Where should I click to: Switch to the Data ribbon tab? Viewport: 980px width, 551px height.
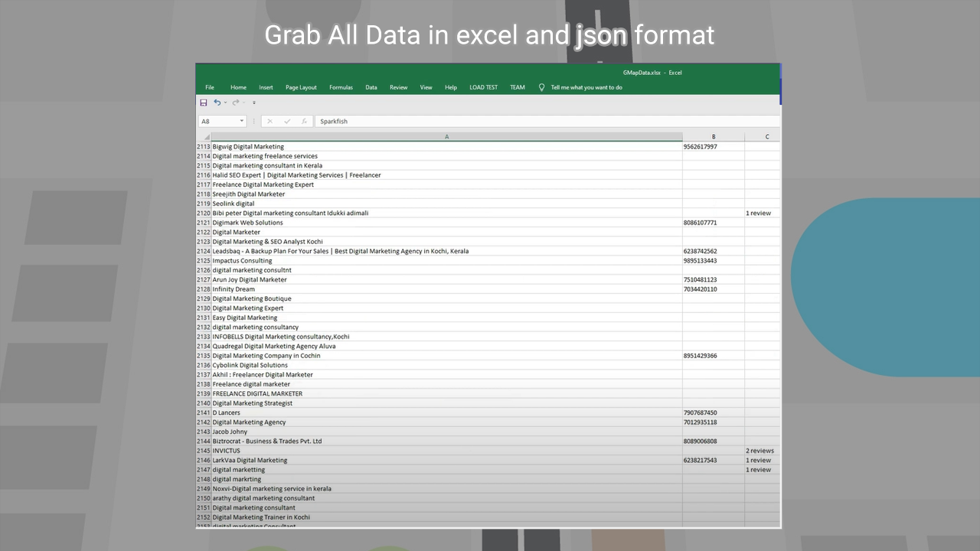click(371, 87)
